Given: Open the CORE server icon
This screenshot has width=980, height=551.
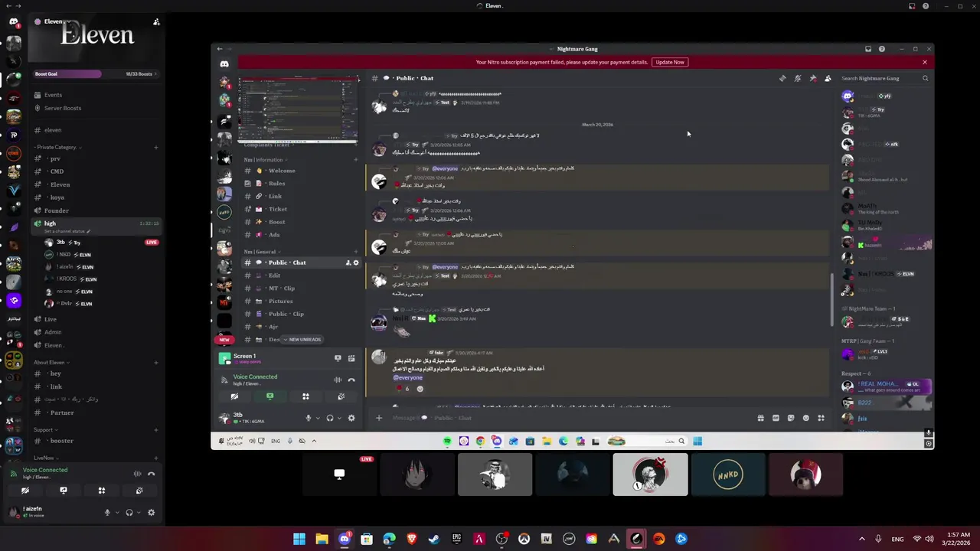Looking at the screenshot, I should pyautogui.click(x=14, y=152).
